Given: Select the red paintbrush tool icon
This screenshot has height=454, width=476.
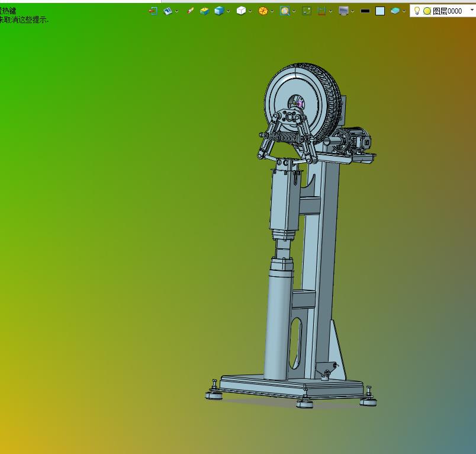Looking at the screenshot, I should coord(190,11).
